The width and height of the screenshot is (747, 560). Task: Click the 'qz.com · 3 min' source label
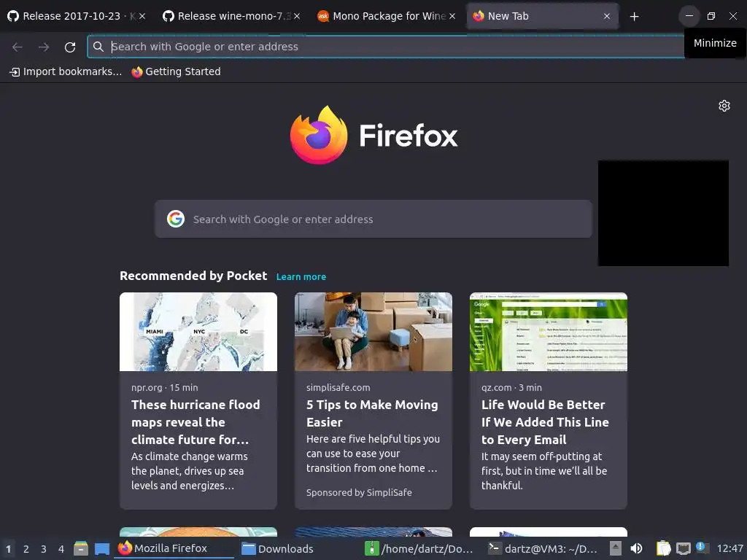511,388
